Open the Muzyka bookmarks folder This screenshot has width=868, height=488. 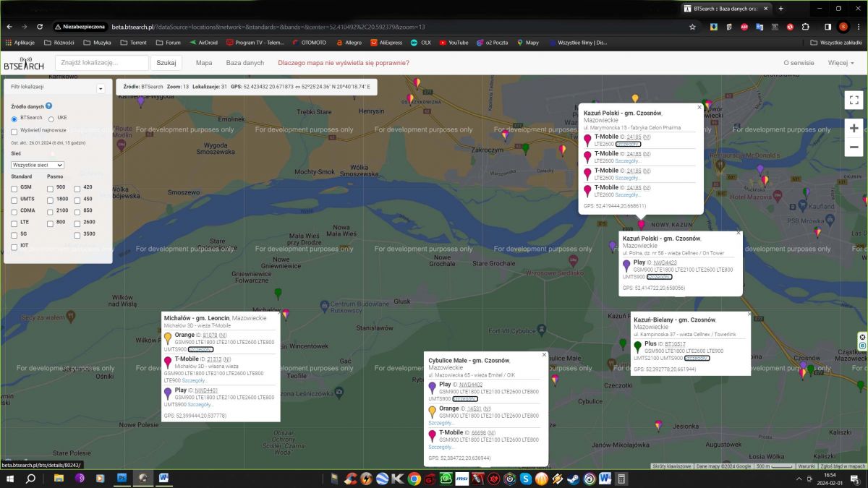97,43
